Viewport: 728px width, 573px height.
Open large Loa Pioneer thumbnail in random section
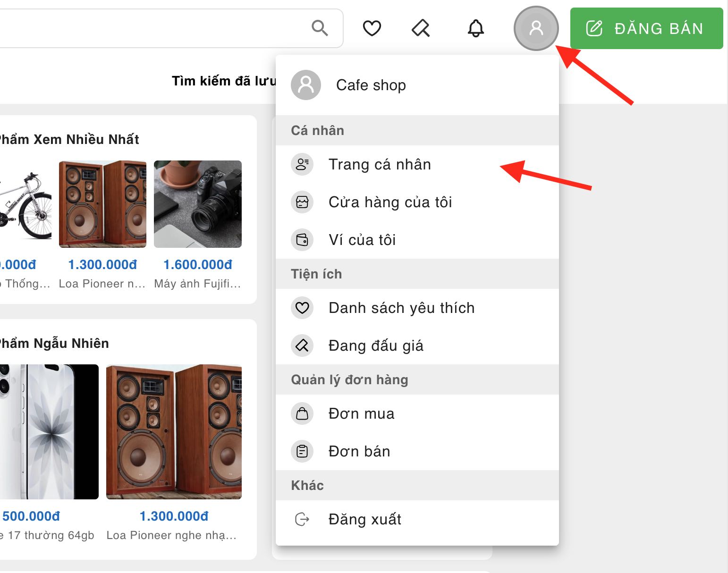(174, 431)
